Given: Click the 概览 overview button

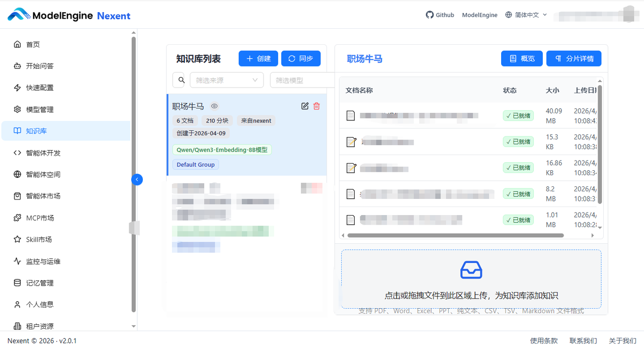Looking at the screenshot, I should pyautogui.click(x=522, y=58).
